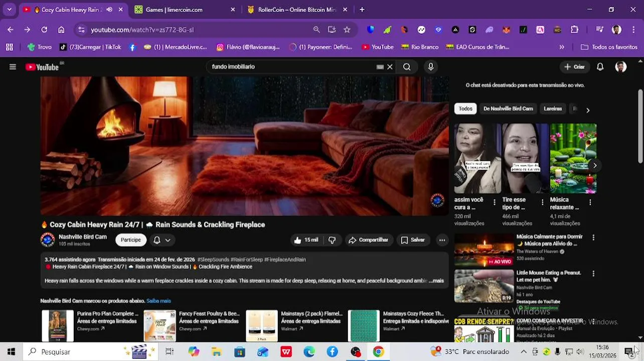644x361 pixels.
Task: Show more bookmarks with double chevron
Action: point(562,47)
